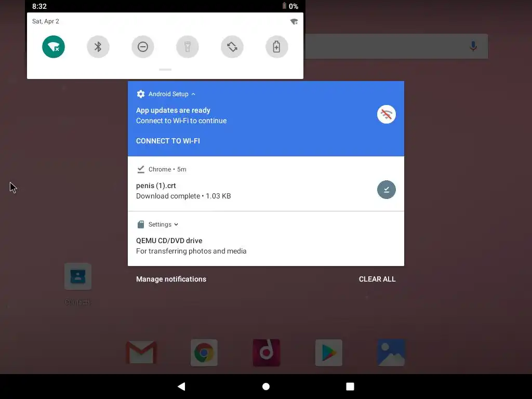Open Manage notifications
The image size is (532, 399).
171,279
